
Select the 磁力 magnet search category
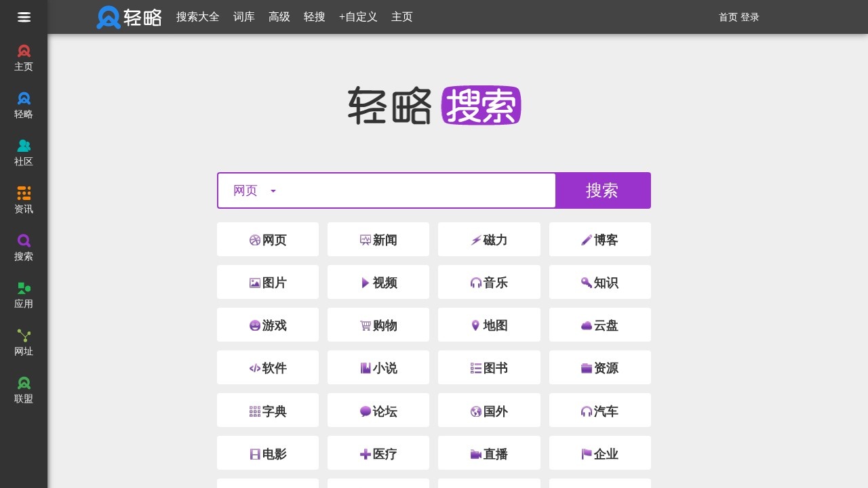[489, 239]
